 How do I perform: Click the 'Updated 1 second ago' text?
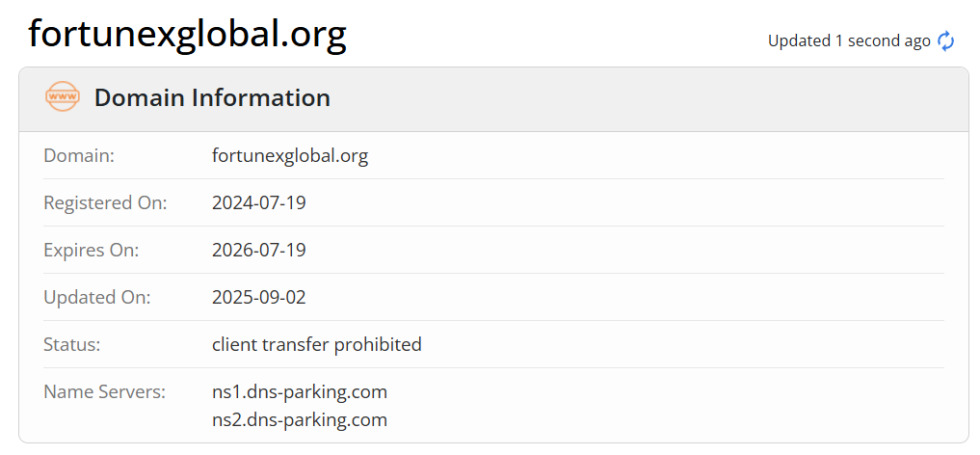[848, 40]
